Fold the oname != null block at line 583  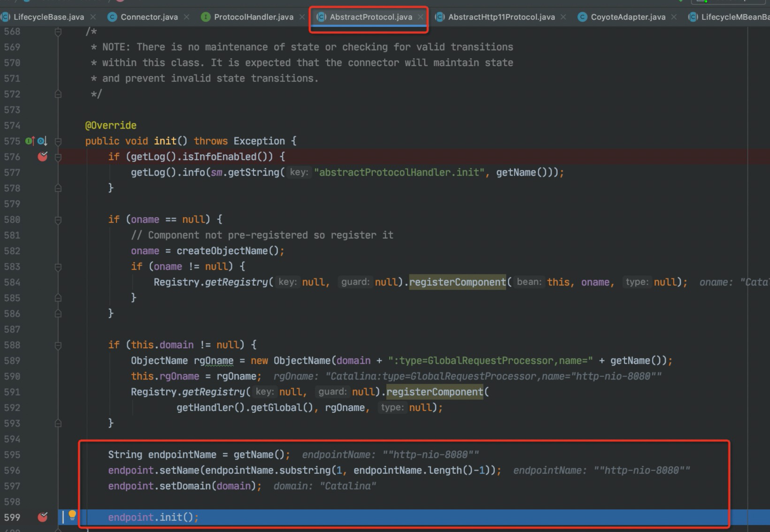(x=58, y=267)
